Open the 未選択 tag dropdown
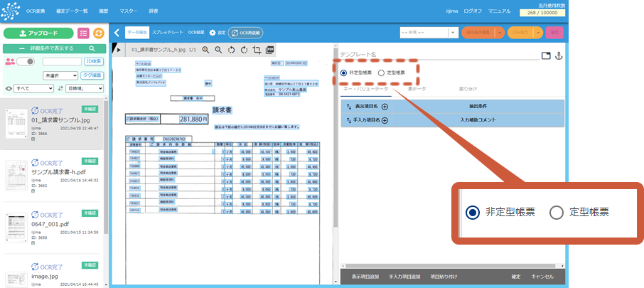 [60, 75]
